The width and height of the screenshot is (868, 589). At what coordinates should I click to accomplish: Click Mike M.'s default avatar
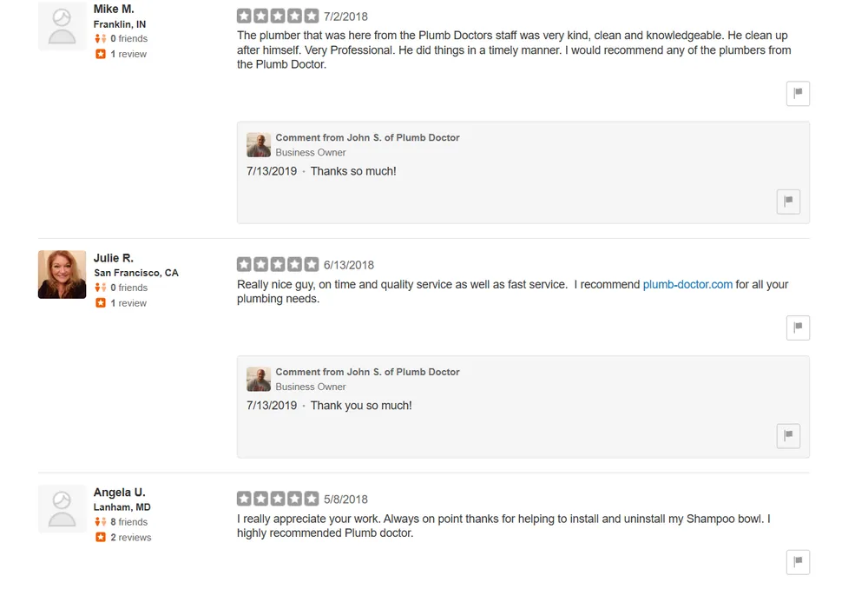(x=62, y=26)
